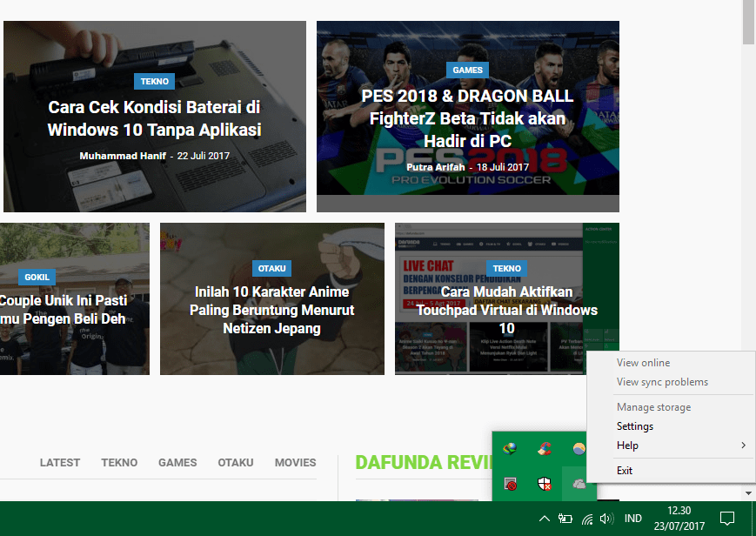Click the GAMES tag on PES 2018 article
This screenshot has width=756, height=536.
[467, 70]
